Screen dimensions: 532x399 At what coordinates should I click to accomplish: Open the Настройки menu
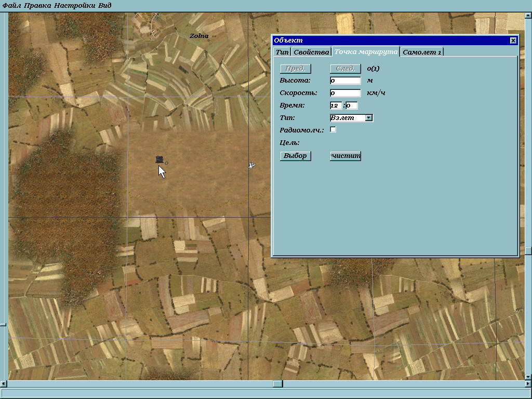(x=75, y=5)
